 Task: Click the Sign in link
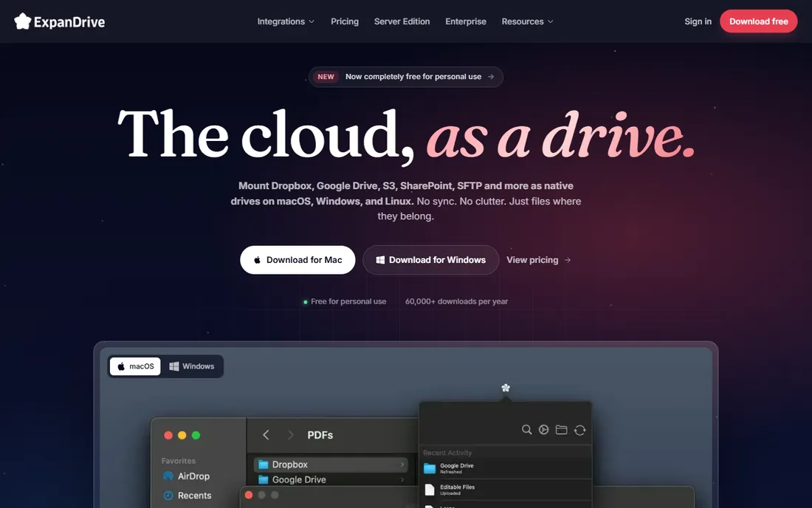click(x=698, y=21)
